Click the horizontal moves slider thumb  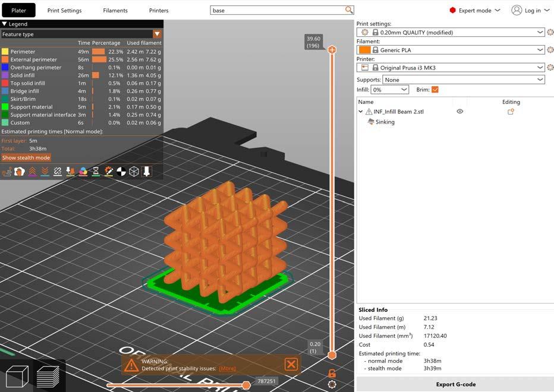coord(246,385)
